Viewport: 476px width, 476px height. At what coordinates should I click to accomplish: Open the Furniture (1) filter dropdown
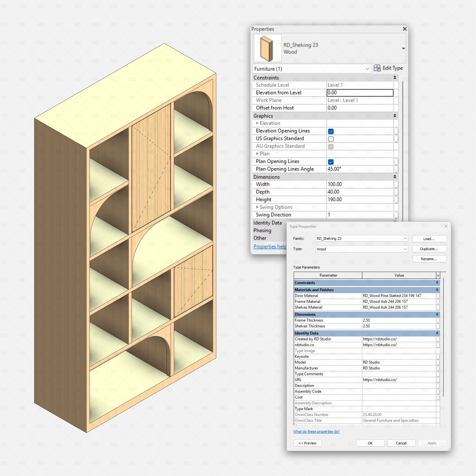[x=312, y=69]
